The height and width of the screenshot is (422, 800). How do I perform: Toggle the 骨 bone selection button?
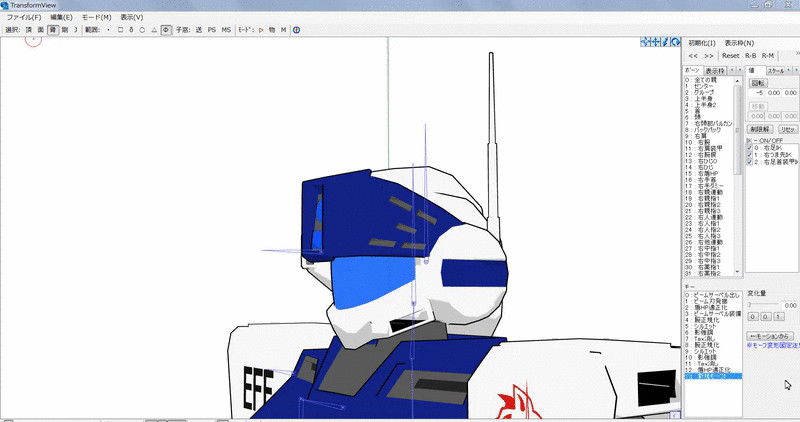[x=52, y=30]
